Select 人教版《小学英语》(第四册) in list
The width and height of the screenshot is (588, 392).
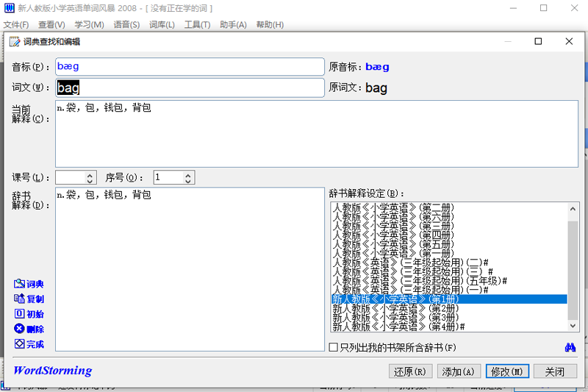[x=449, y=235]
